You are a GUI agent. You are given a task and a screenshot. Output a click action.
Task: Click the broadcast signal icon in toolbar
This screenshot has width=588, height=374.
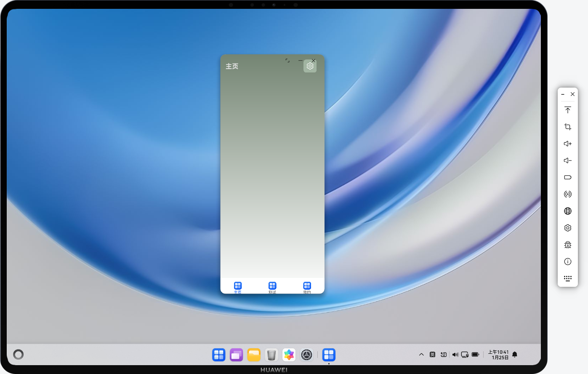pyautogui.click(x=568, y=194)
